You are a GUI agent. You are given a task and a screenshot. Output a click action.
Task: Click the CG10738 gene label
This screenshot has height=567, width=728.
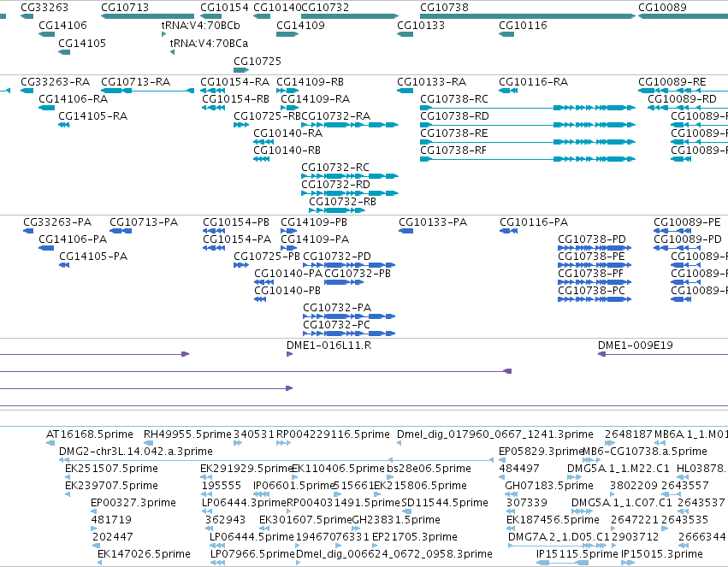pos(444,8)
